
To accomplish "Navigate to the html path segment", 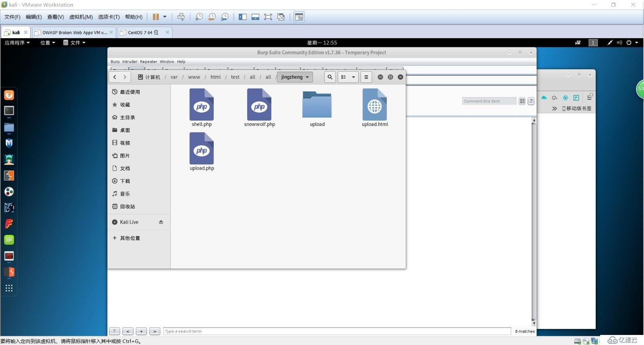I will 216,77.
